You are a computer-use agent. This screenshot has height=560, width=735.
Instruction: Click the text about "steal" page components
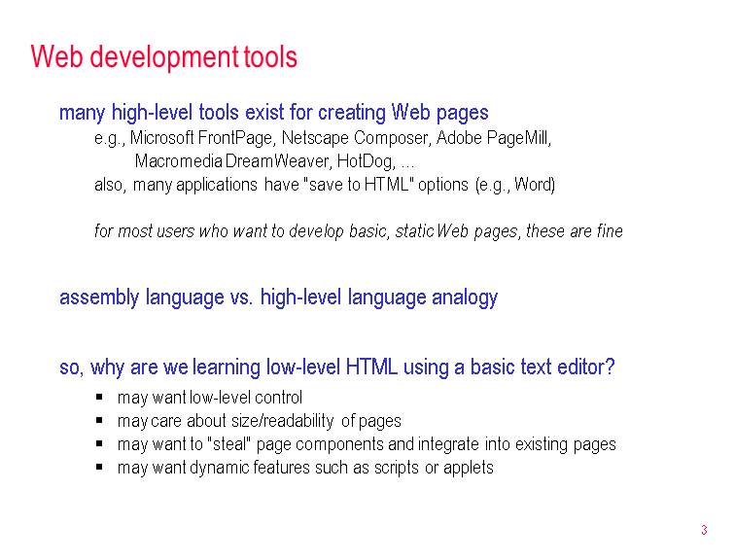point(367,444)
